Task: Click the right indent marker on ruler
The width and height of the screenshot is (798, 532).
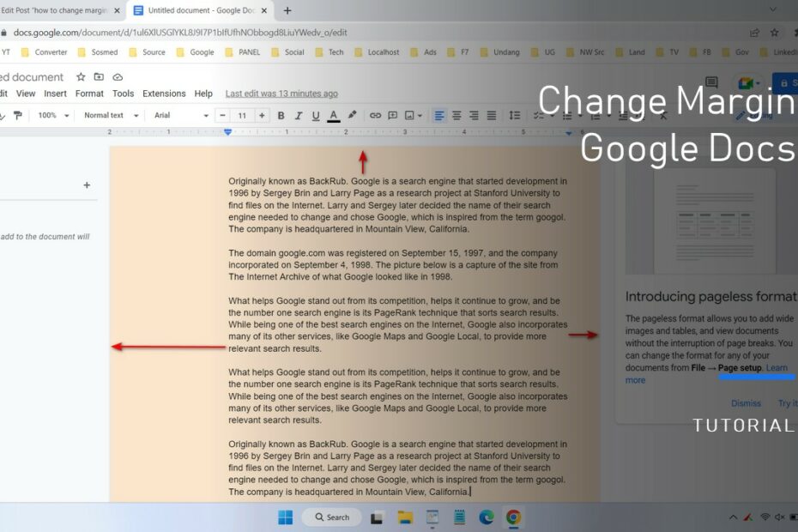Action: [569, 133]
